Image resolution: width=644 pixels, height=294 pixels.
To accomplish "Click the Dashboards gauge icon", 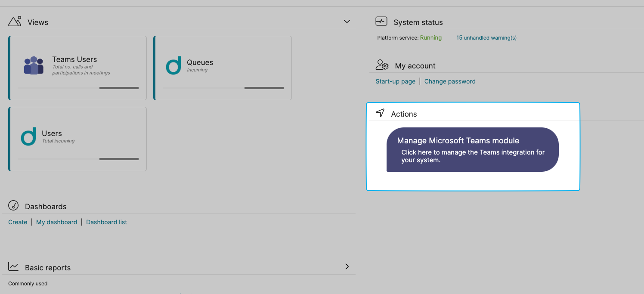I will [x=13, y=206].
